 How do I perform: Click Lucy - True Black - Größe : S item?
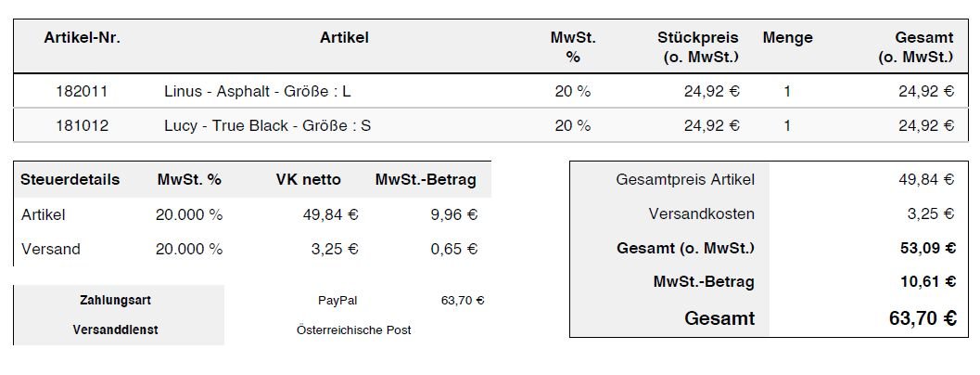pos(268,126)
